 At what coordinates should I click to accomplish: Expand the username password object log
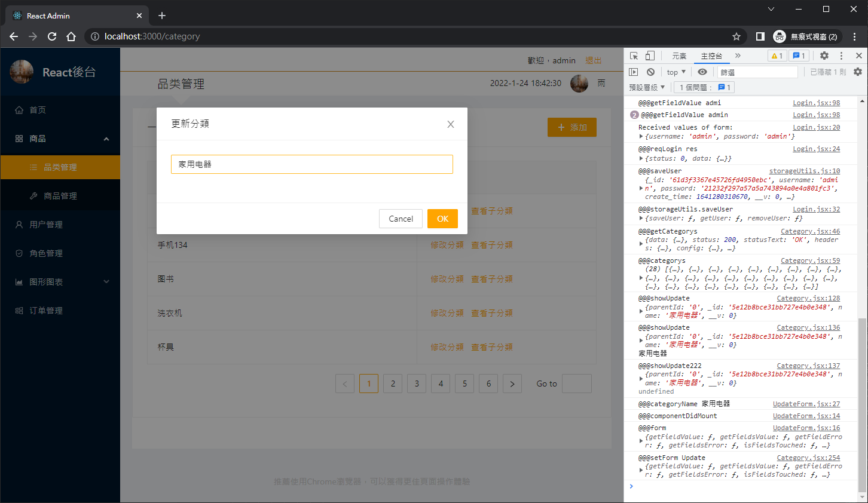[641, 136]
